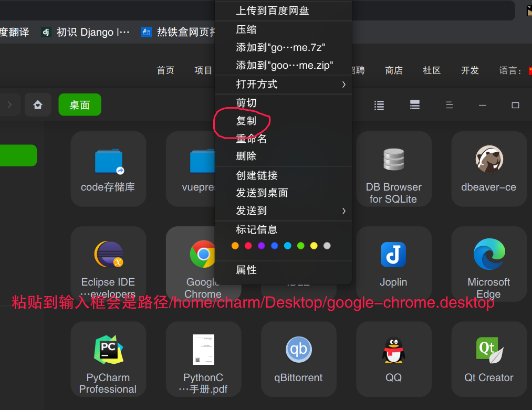Pick the yellow tag color
The height and width of the screenshot is (410, 532).
click(x=314, y=246)
